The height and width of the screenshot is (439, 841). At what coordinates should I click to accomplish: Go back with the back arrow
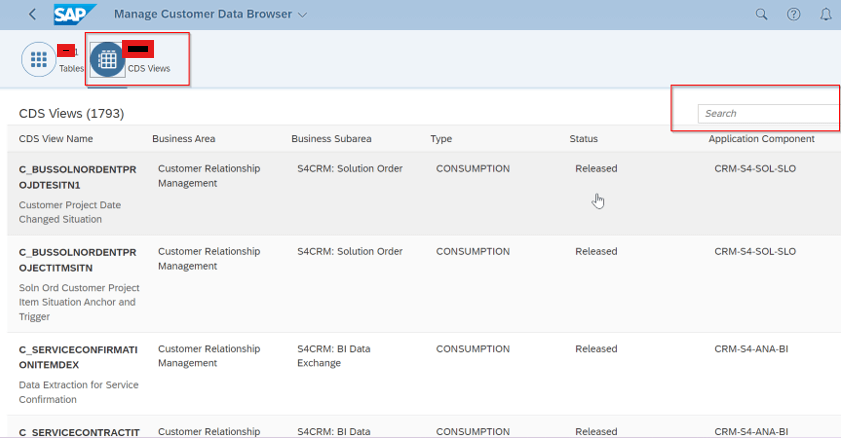point(33,14)
